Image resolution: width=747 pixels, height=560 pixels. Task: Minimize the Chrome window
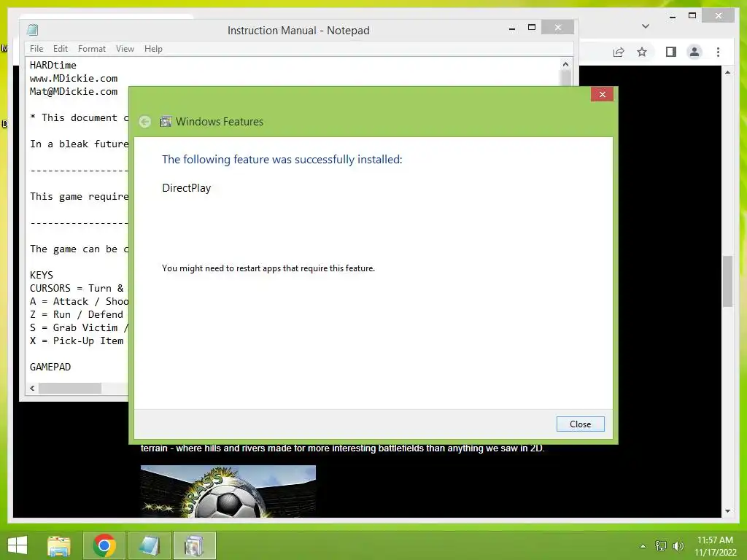pos(673,17)
